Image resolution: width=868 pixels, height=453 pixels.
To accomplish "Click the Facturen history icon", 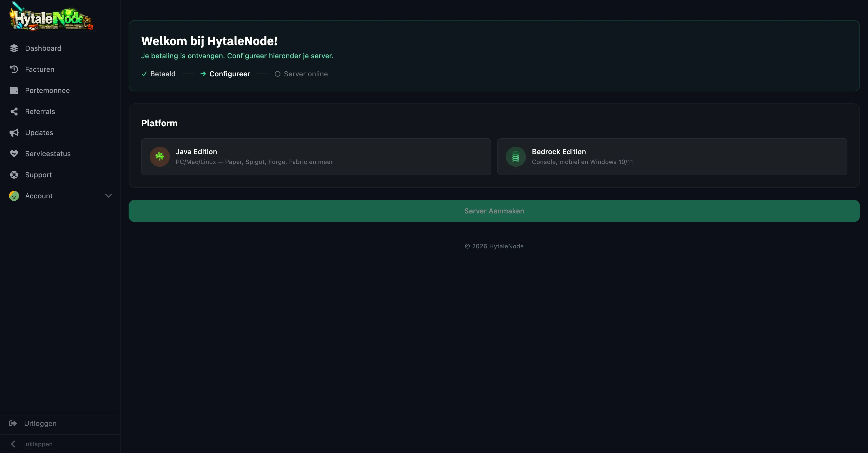I will click(x=14, y=69).
